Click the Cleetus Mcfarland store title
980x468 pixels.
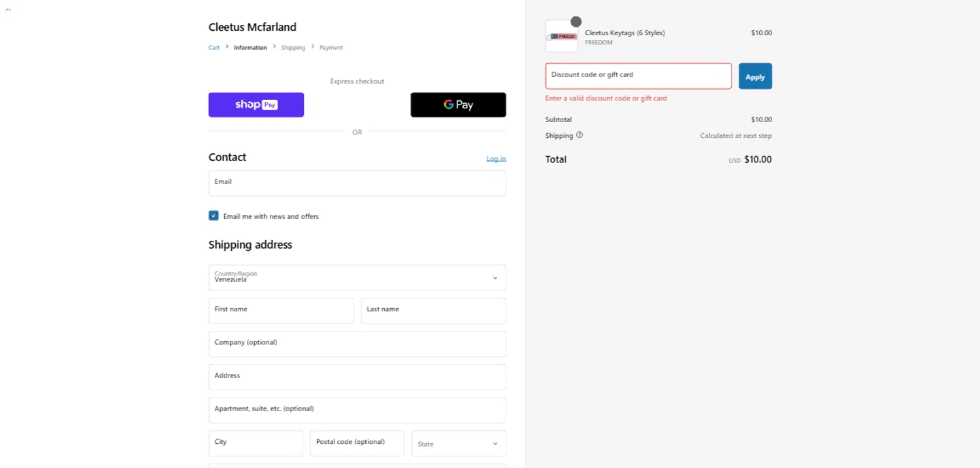(x=252, y=27)
